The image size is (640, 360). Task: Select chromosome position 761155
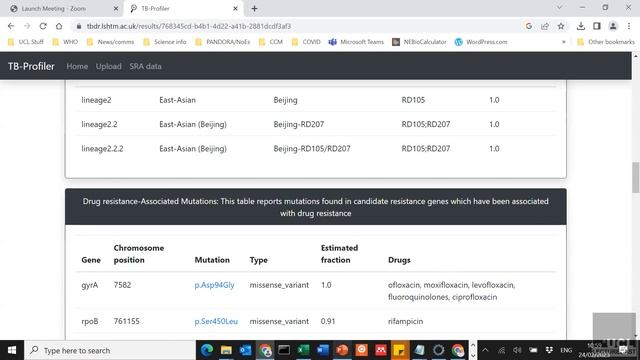coord(127,321)
